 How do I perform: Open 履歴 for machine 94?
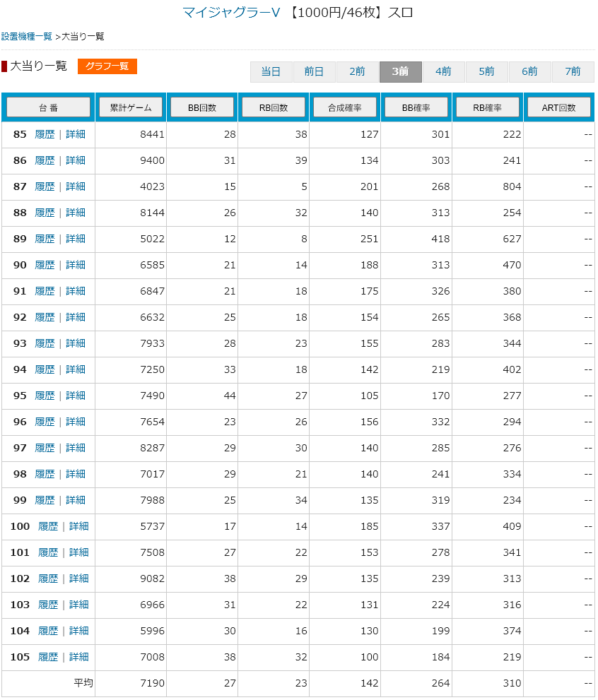45,369
